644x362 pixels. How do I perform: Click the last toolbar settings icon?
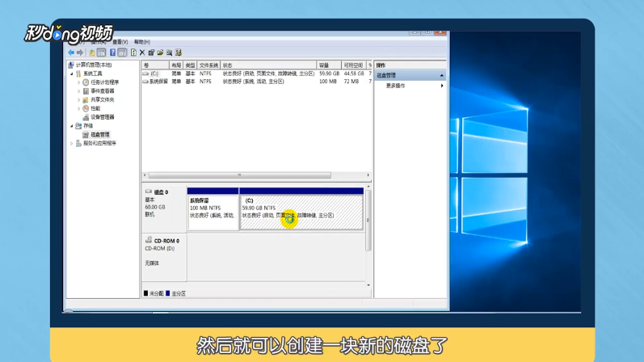tap(179, 53)
